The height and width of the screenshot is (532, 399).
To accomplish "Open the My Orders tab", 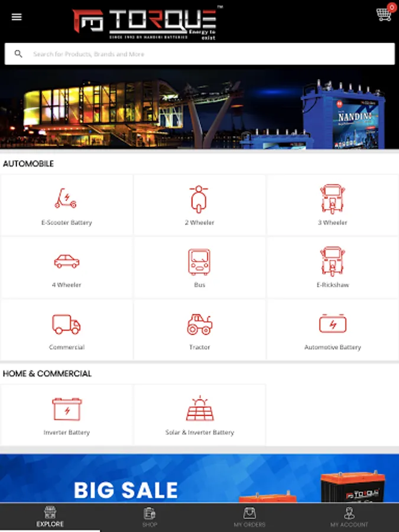I will (x=249, y=517).
